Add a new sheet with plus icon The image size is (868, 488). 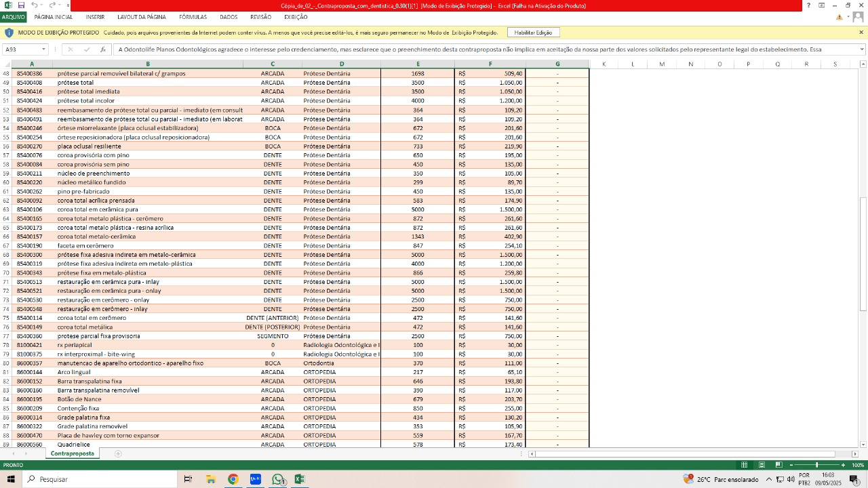click(118, 453)
